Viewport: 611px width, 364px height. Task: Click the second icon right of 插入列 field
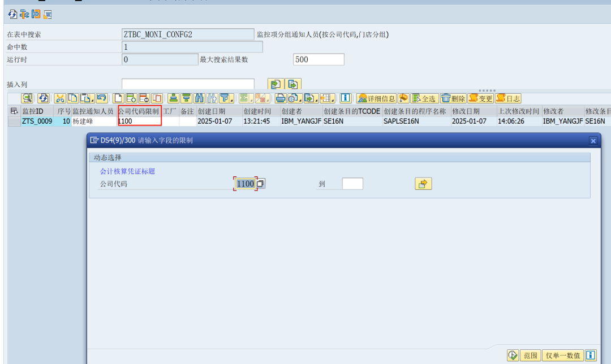tap(293, 84)
